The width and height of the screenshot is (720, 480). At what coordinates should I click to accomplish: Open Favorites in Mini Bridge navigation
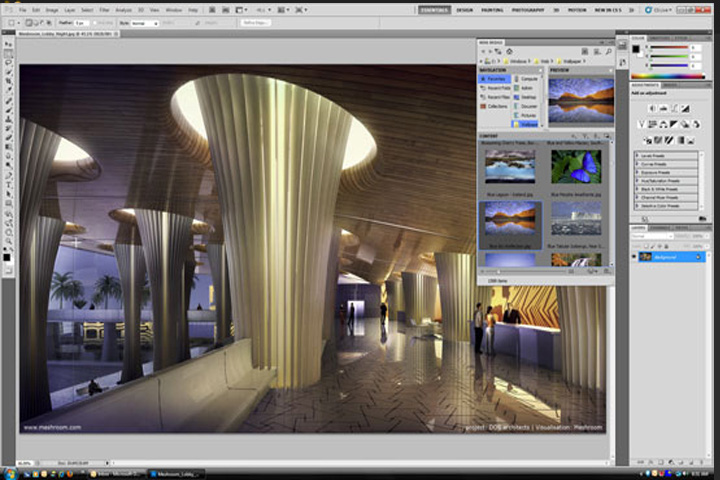[x=495, y=79]
